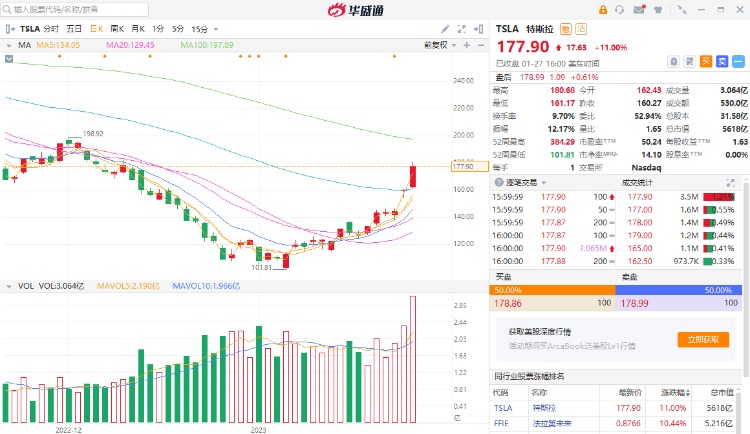This screenshot has width=750, height=434.
Task: Click the MA20:129.45 indicator label
Action: point(130,45)
